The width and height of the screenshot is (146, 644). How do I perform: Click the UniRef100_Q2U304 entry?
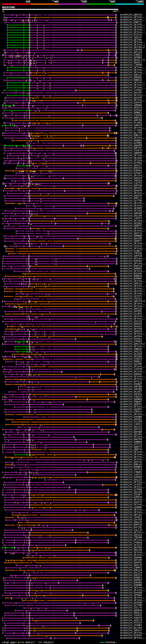pos(131,110)
